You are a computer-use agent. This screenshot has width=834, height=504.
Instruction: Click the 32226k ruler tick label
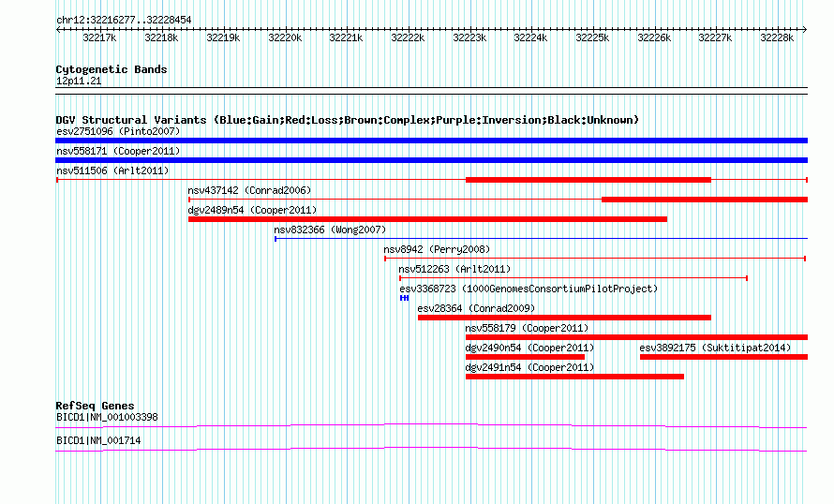(x=654, y=37)
